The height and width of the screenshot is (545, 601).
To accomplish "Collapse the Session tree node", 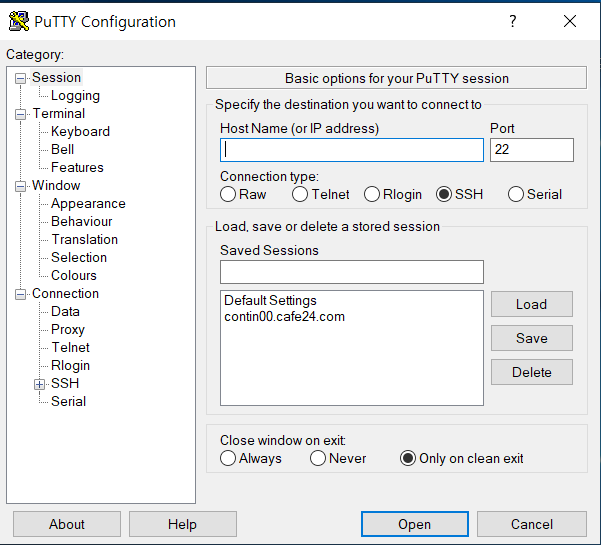I will pos(20,79).
